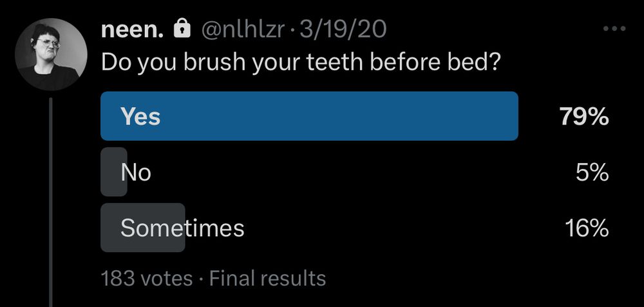
Task: Click the 3/19/20 tweet date
Action: click(x=343, y=30)
